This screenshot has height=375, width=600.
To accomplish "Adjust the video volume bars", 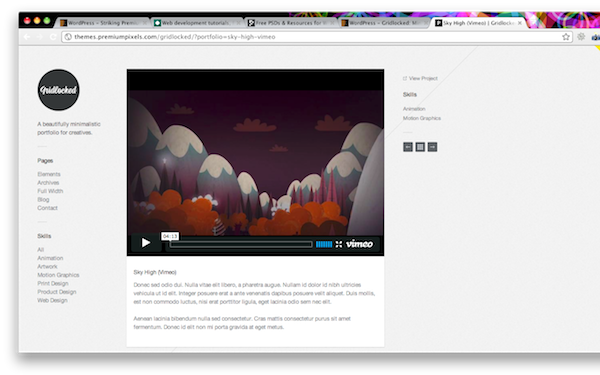I will tap(324, 244).
